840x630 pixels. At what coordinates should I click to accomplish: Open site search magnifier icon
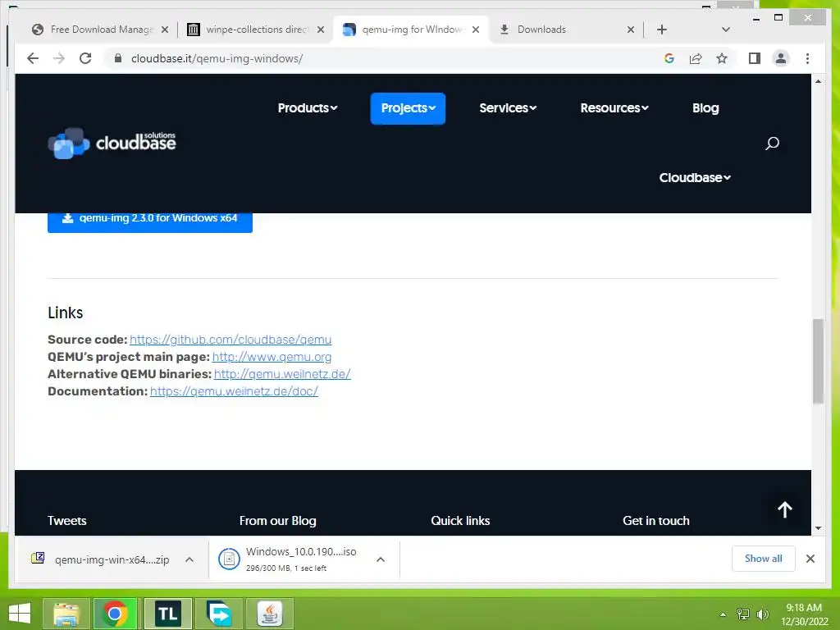(x=772, y=143)
